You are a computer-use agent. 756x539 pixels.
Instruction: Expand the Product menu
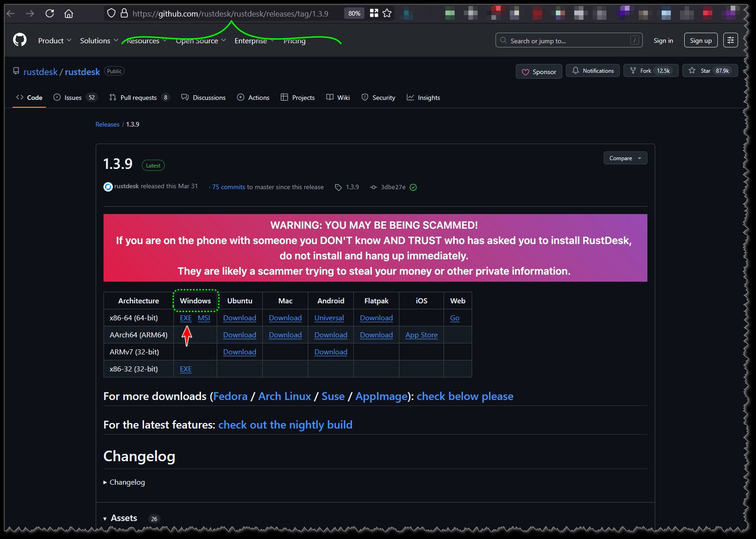54,41
